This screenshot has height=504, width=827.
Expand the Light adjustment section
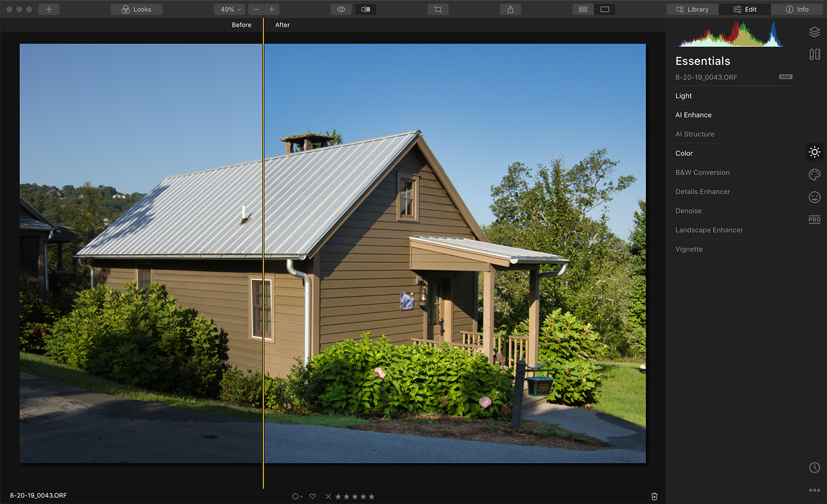pyautogui.click(x=683, y=96)
